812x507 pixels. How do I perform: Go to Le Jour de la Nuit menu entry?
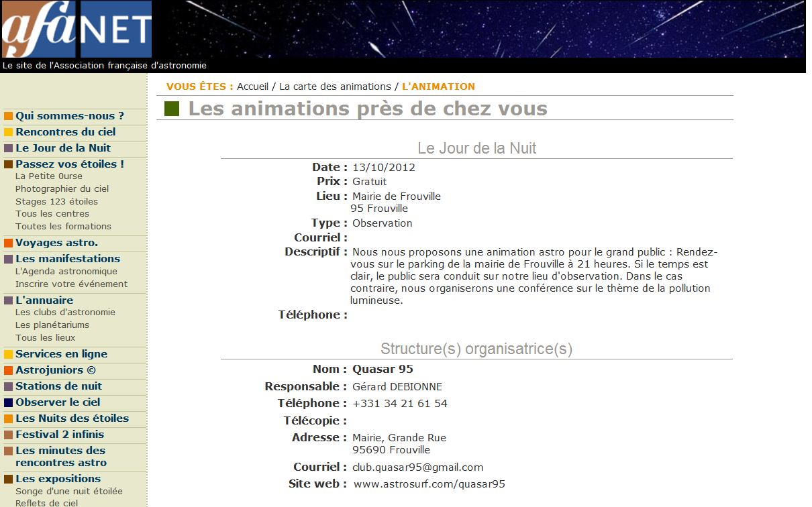point(63,148)
